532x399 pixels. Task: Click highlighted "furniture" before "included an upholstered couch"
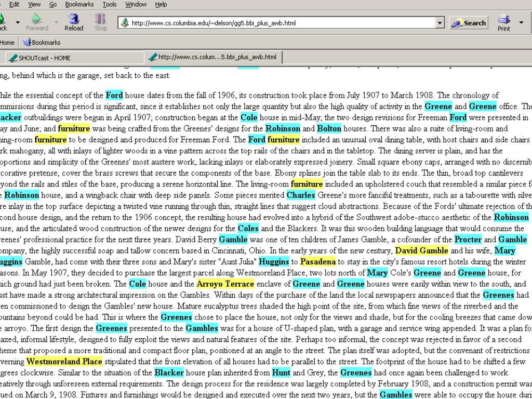click(307, 184)
